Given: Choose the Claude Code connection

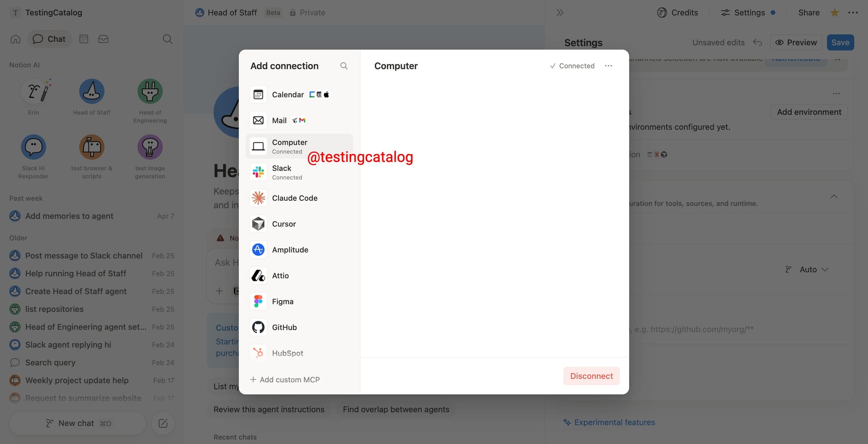Looking at the screenshot, I should click(x=299, y=198).
